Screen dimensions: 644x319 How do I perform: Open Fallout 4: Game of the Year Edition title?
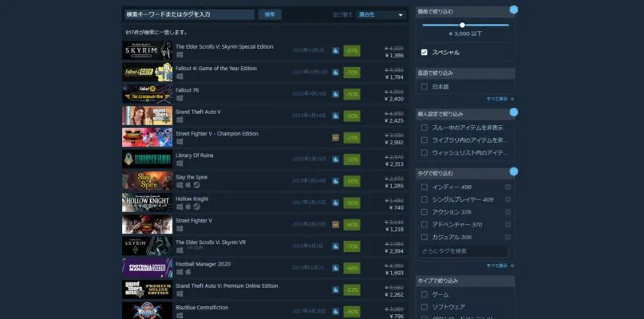tap(216, 68)
